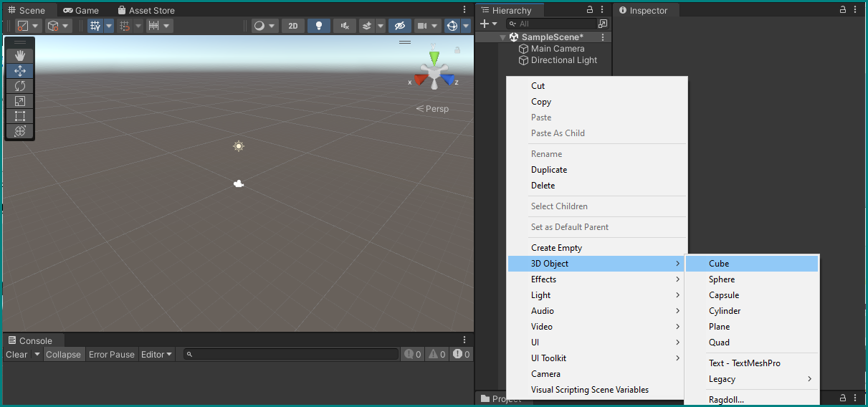
Task: Collapse the SampleScene tree arrow
Action: [503, 37]
